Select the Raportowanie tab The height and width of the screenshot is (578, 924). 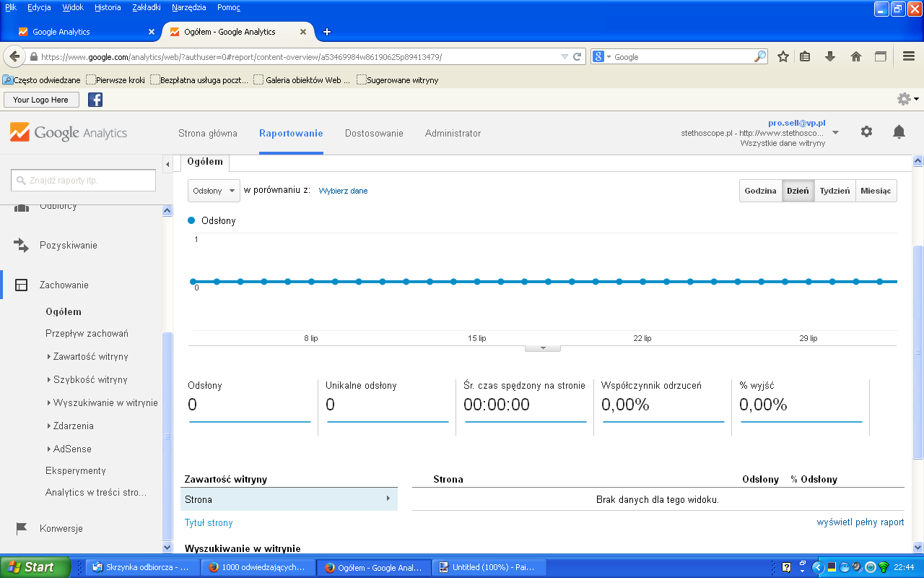pos(291,133)
